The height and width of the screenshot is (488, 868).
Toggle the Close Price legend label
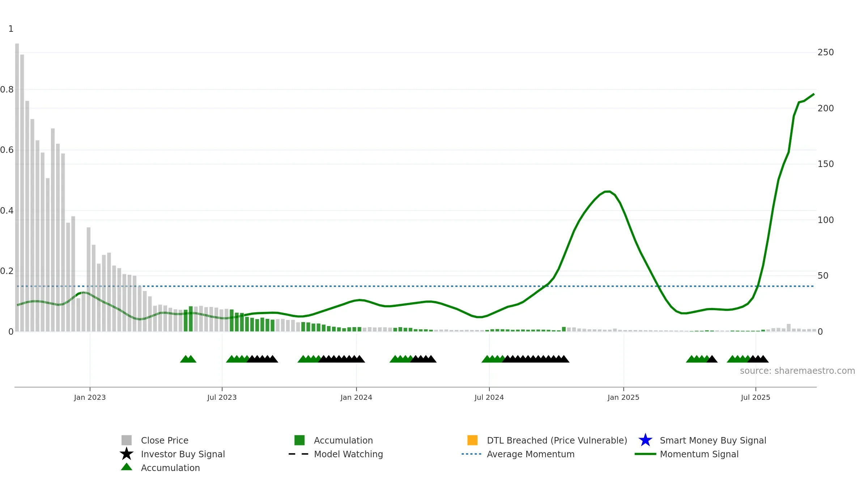pyautogui.click(x=165, y=440)
